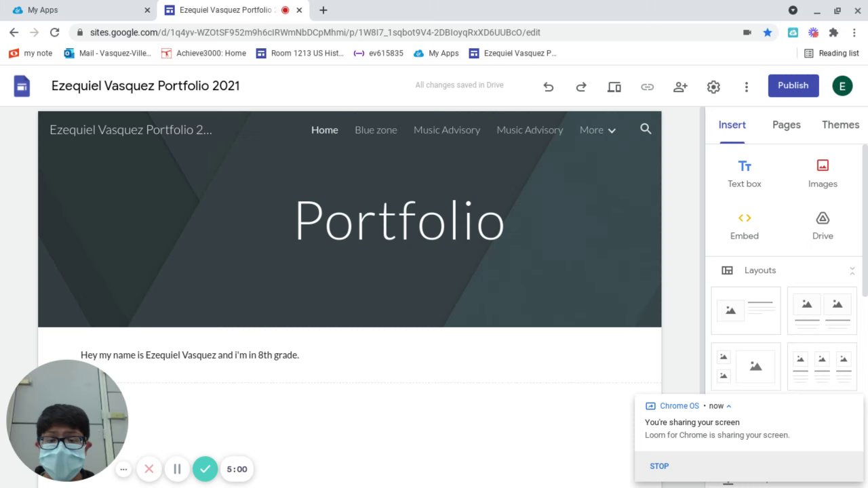Switch to the Themes tab
The width and height of the screenshot is (868, 488).
841,125
